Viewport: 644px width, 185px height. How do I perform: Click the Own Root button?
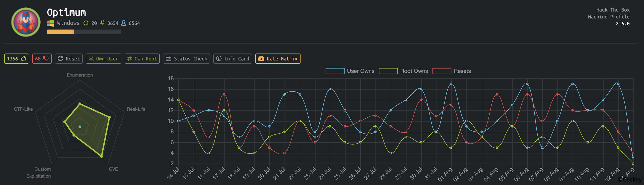point(142,59)
